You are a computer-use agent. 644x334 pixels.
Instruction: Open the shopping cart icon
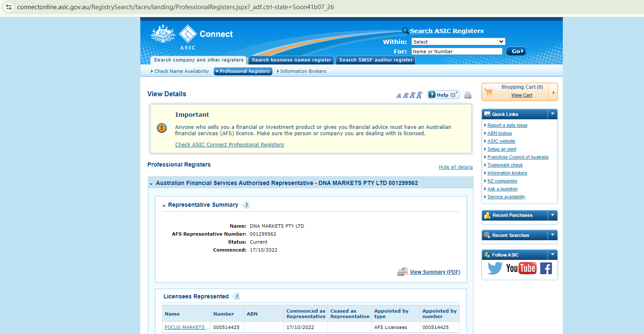click(x=488, y=91)
